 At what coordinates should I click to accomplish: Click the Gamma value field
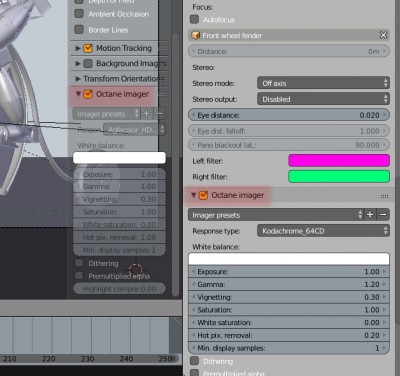[x=289, y=284]
